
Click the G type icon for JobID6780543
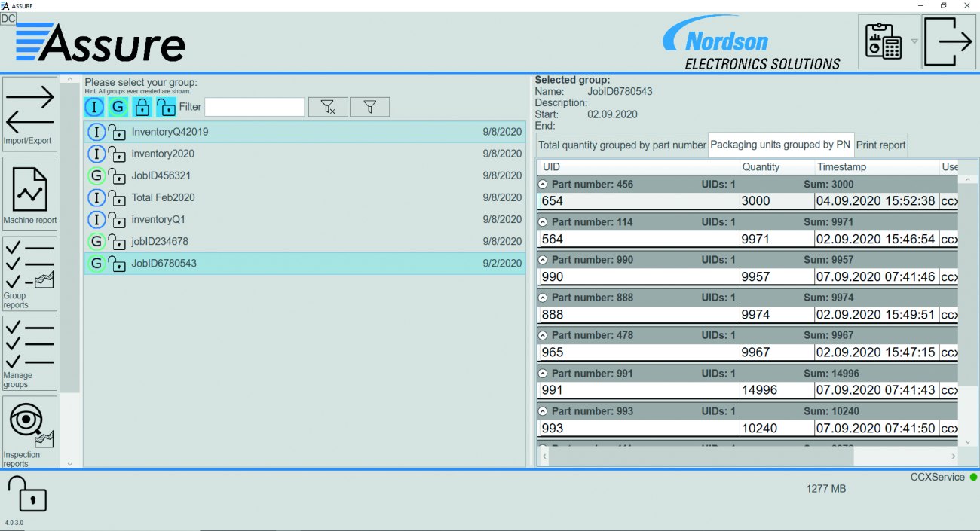[x=96, y=264]
